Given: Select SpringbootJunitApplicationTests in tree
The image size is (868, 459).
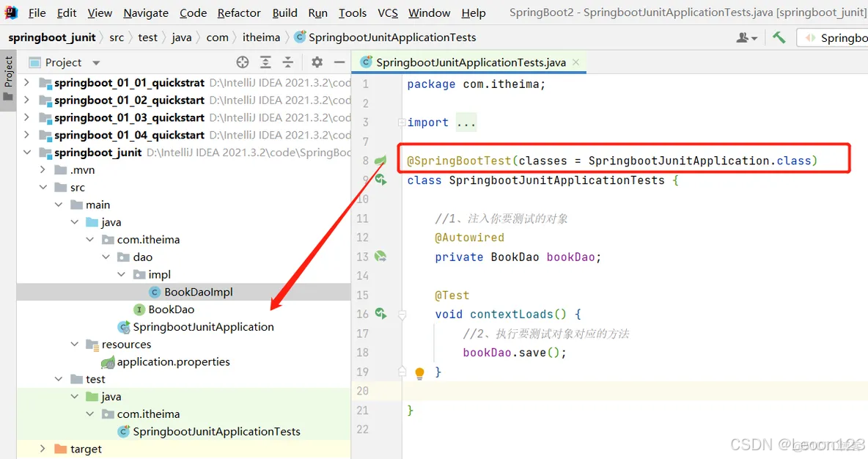Looking at the screenshot, I should (209, 431).
